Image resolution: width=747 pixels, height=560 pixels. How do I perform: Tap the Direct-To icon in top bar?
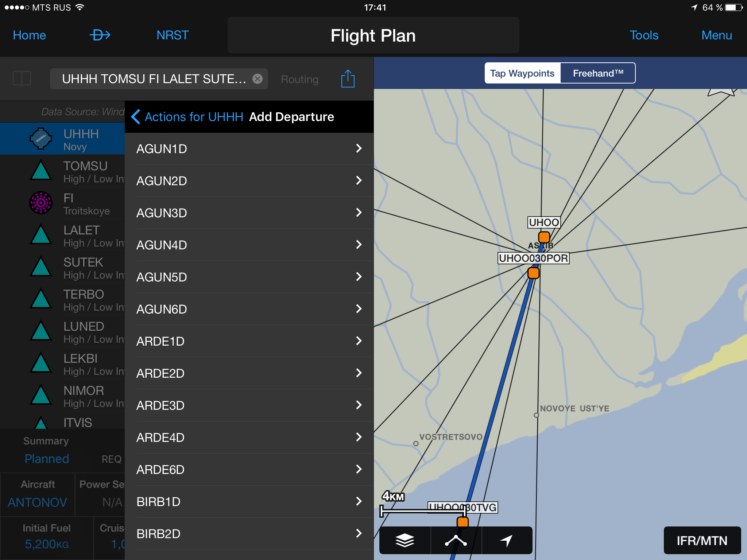point(100,35)
